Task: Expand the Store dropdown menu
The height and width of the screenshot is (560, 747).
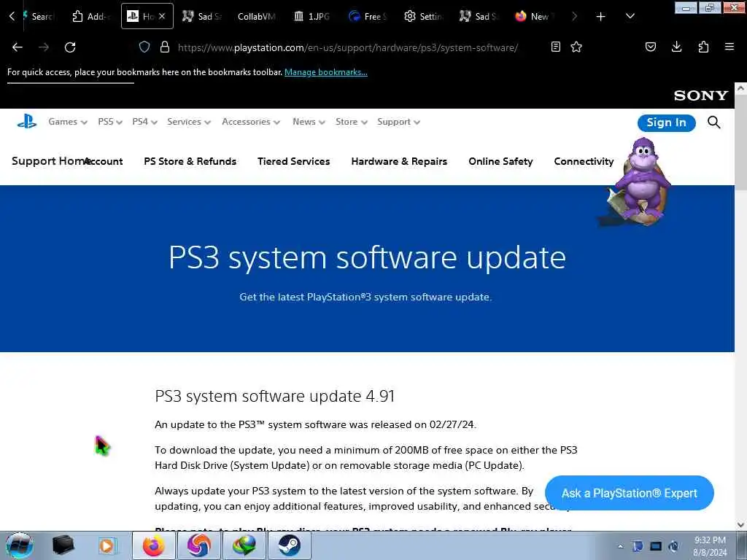Action: pyautogui.click(x=351, y=122)
